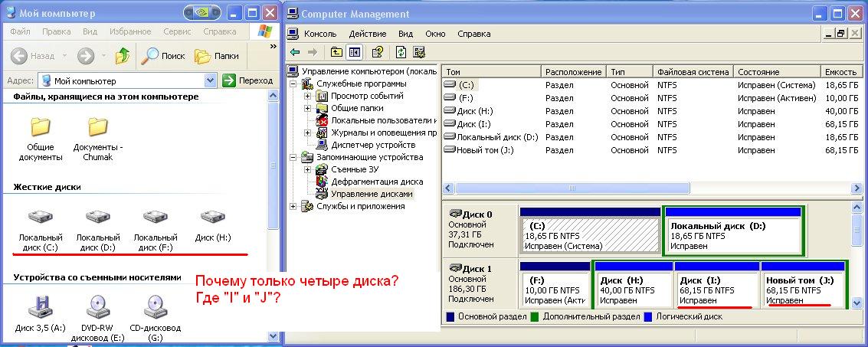The height and width of the screenshot is (347, 868).
Task: Open Окно menu in Computer Management
Action: [x=435, y=34]
